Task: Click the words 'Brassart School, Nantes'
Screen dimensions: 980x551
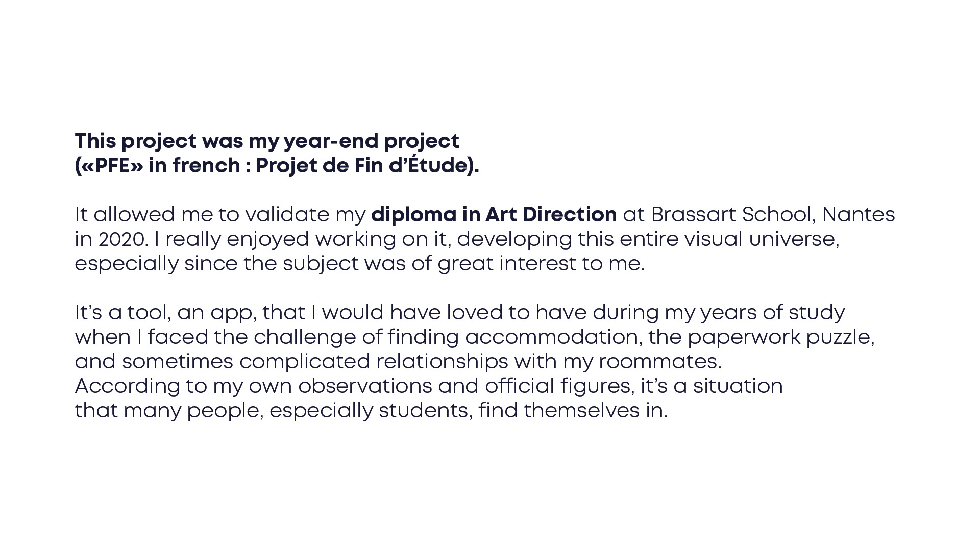Action: click(x=773, y=215)
